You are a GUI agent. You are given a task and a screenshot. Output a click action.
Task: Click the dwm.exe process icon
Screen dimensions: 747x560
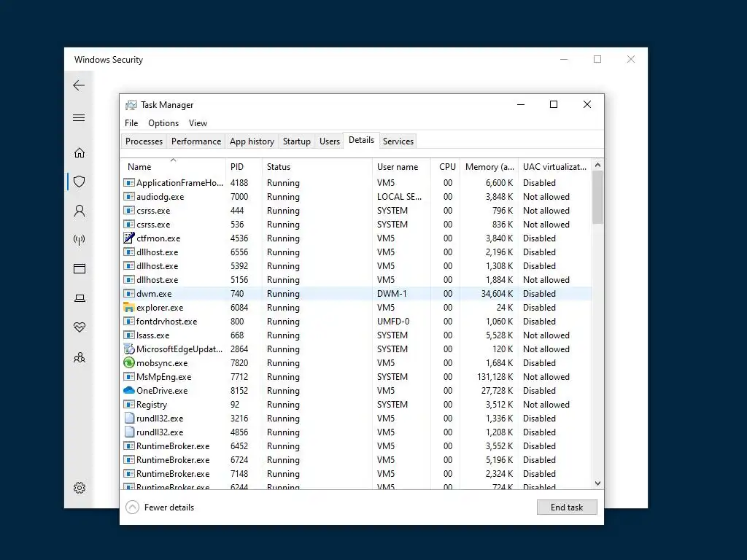(128, 293)
